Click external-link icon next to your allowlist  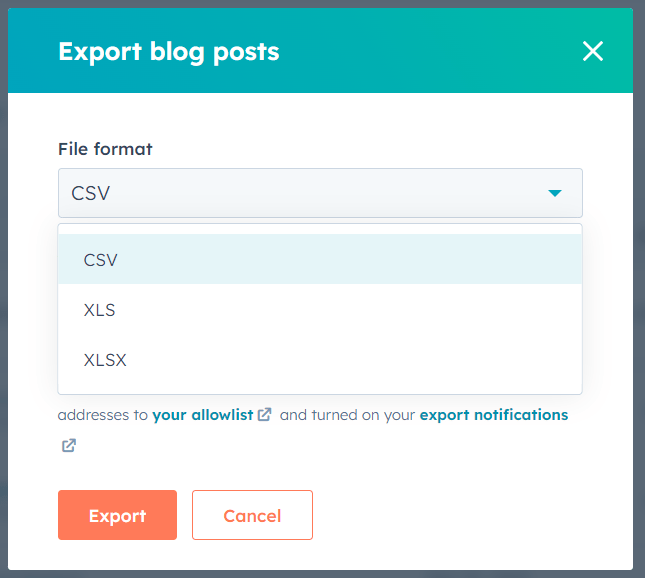(265, 414)
